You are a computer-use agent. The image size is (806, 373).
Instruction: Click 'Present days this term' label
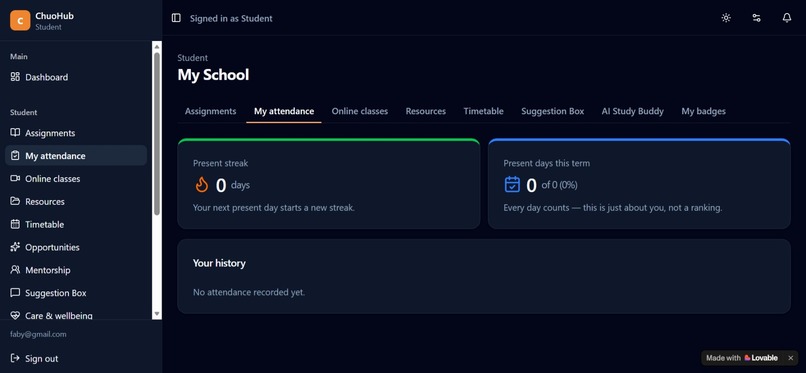pyautogui.click(x=547, y=163)
